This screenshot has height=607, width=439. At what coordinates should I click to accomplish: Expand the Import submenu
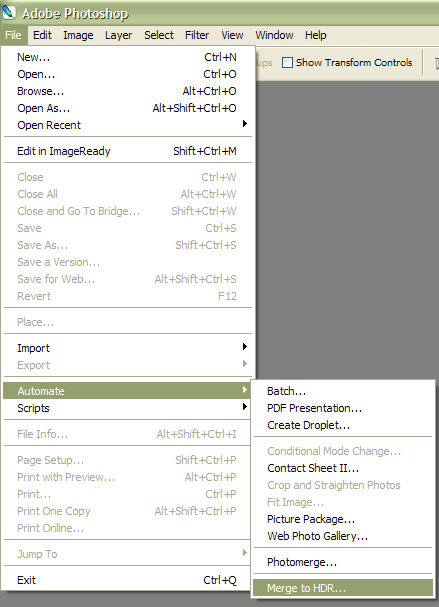click(x=128, y=348)
